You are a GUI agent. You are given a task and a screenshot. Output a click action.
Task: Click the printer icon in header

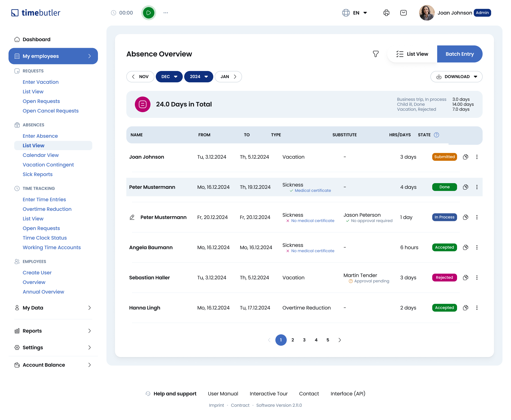(x=386, y=13)
